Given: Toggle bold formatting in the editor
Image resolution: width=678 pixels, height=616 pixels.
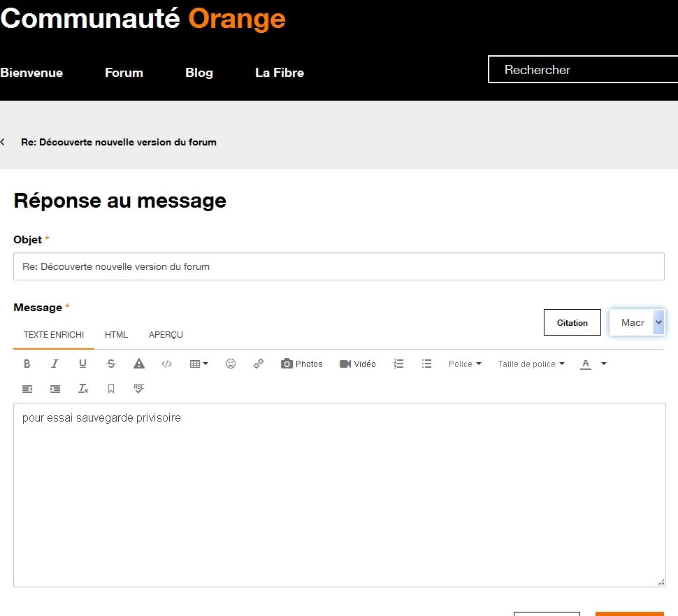Looking at the screenshot, I should point(27,364).
